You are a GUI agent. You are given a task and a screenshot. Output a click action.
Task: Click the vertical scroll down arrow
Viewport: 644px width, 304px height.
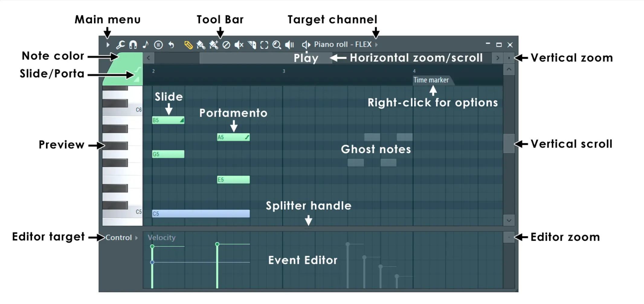(509, 220)
